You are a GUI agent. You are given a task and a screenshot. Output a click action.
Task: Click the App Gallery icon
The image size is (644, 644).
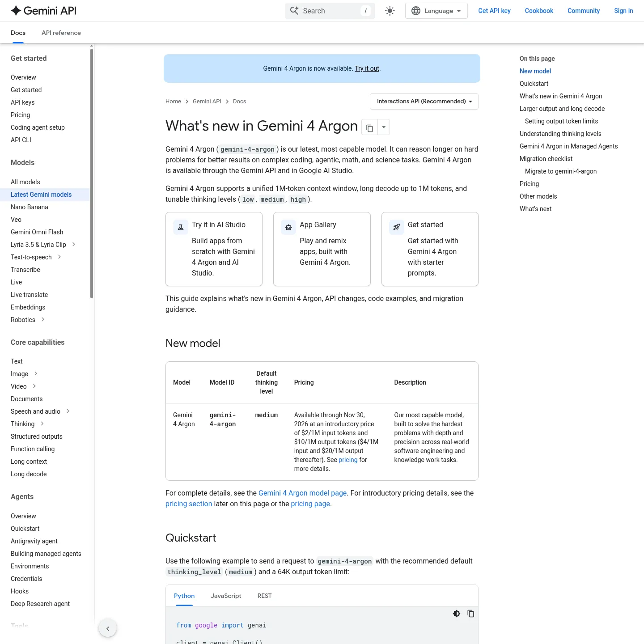(288, 228)
